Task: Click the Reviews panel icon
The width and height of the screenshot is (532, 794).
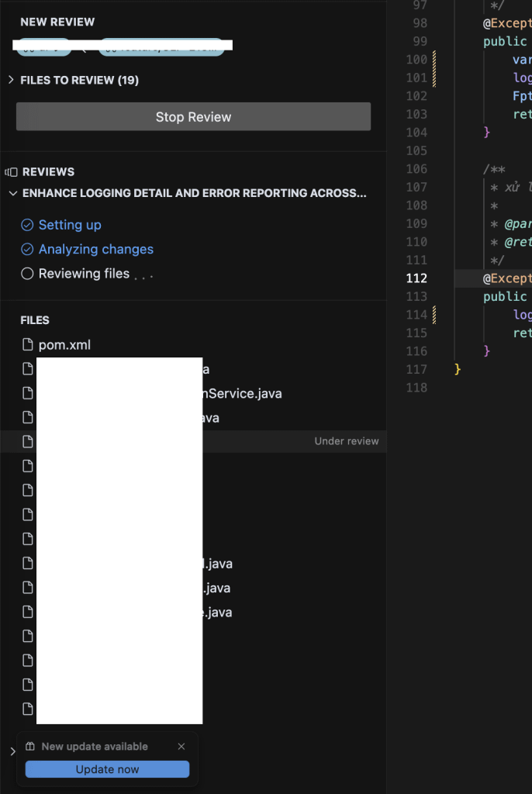Action: (x=11, y=172)
